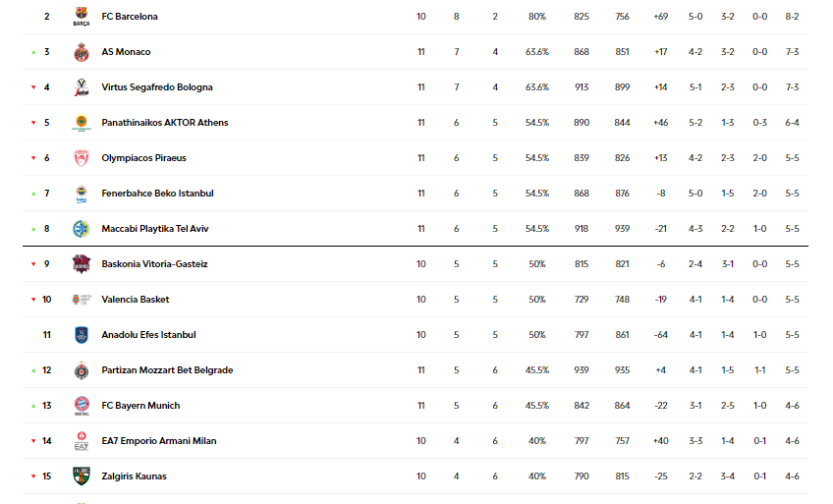Click the Olympiacos Piraeus team logo
This screenshot has height=504, width=833.
click(82, 158)
